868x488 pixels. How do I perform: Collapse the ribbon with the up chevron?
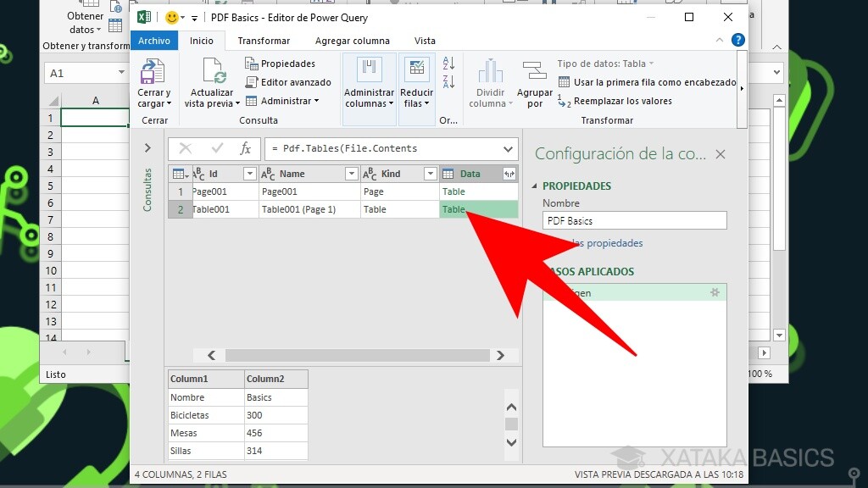point(719,40)
